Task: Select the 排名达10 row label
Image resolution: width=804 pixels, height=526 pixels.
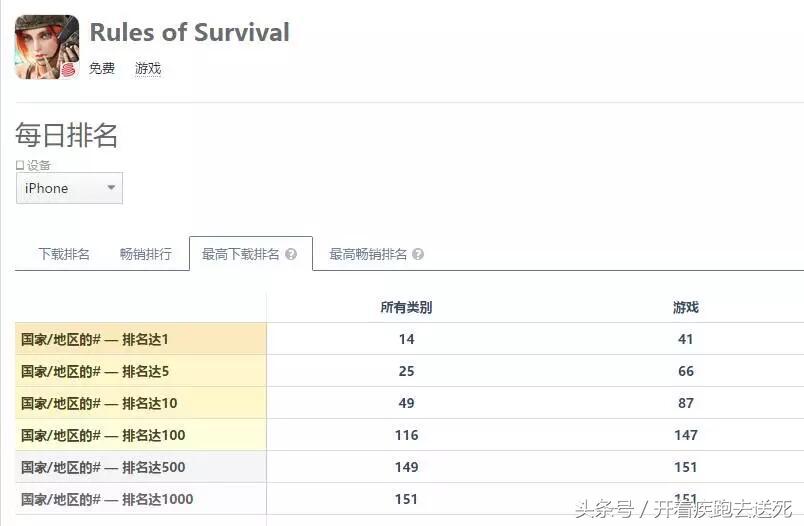Action: click(x=99, y=403)
